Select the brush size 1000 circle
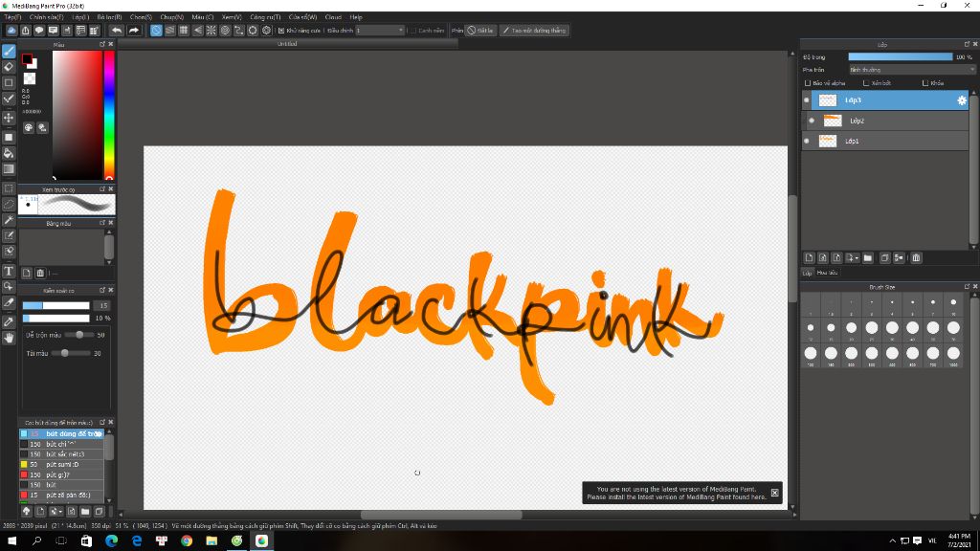 pyautogui.click(x=953, y=354)
